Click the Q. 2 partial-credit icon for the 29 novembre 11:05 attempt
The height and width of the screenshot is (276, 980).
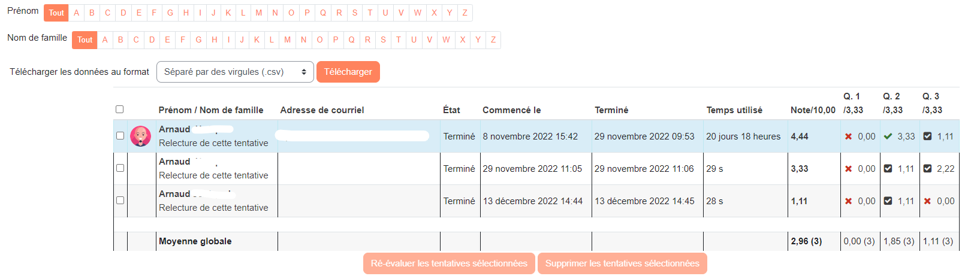(x=888, y=169)
